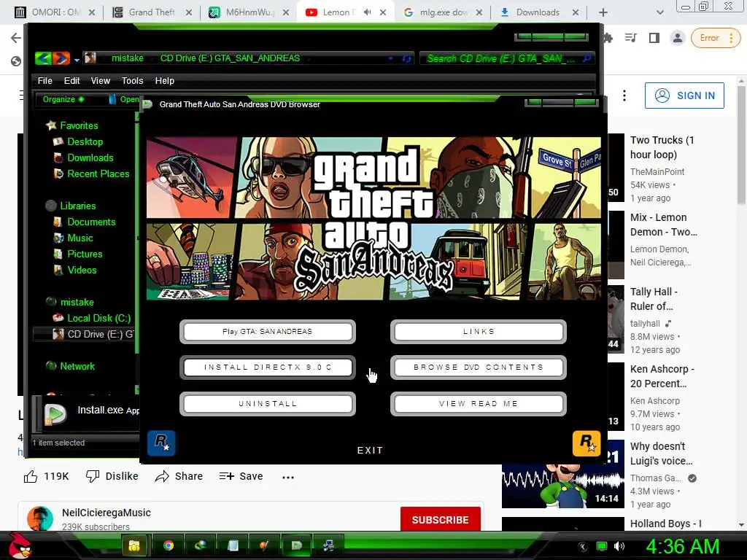This screenshot has width=747, height=560.
Task: Switch to the M6HnmWu browser tab
Action: (249, 12)
